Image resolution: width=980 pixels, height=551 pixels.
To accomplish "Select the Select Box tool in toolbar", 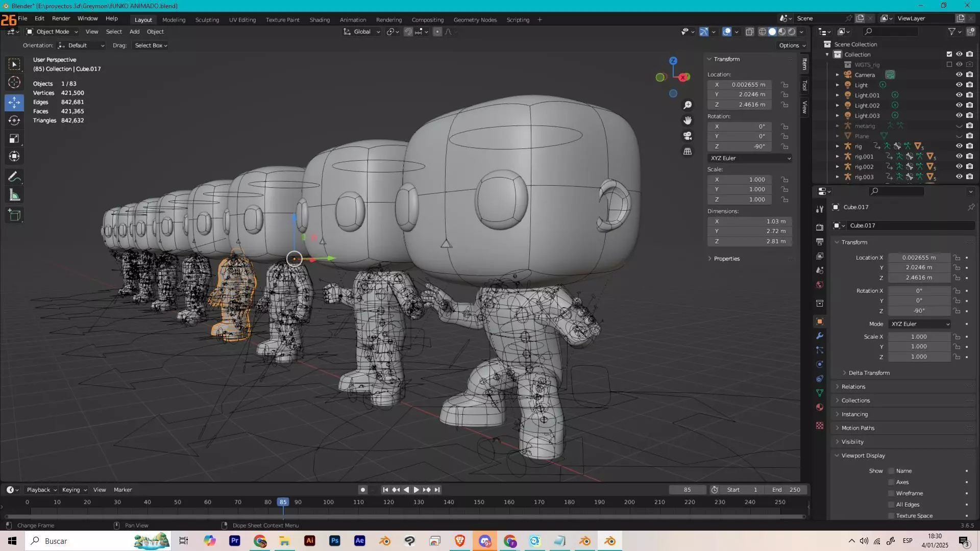I will click(14, 64).
